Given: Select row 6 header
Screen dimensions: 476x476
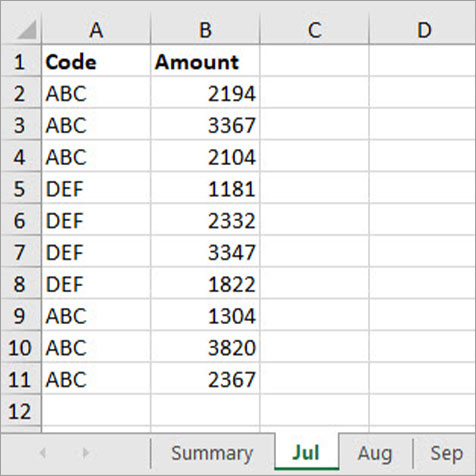Looking at the screenshot, I should point(20,220).
